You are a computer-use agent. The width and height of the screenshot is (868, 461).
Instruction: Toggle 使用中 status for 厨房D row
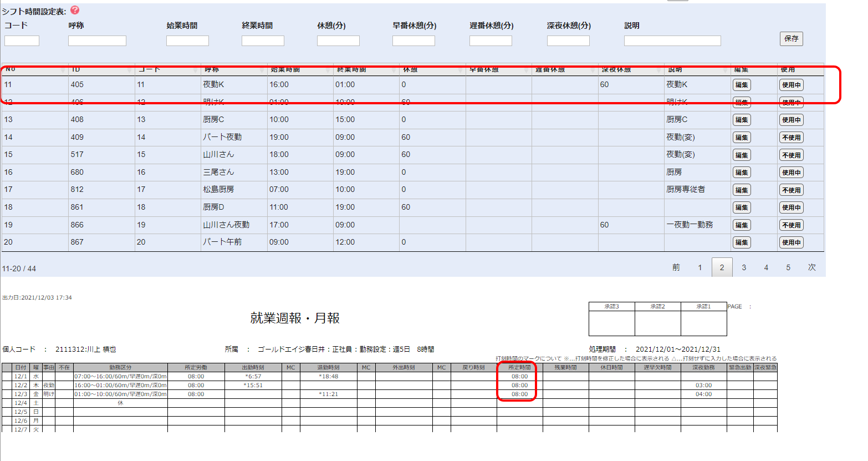pyautogui.click(x=791, y=207)
